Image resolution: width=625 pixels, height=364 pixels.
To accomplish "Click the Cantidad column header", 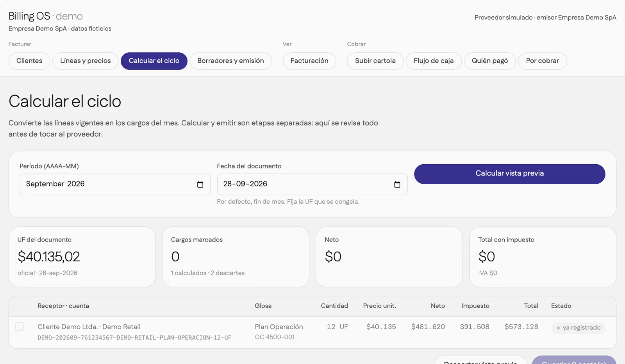I will [x=334, y=306].
